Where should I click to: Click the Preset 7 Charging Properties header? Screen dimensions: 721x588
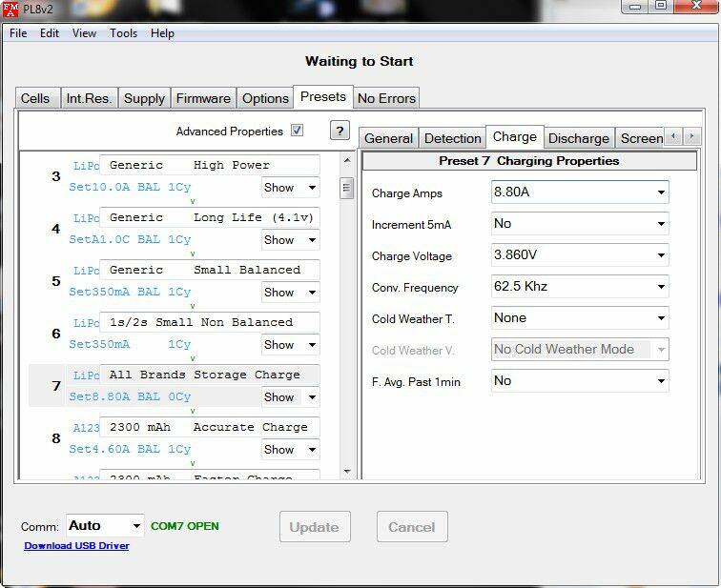coord(529,161)
